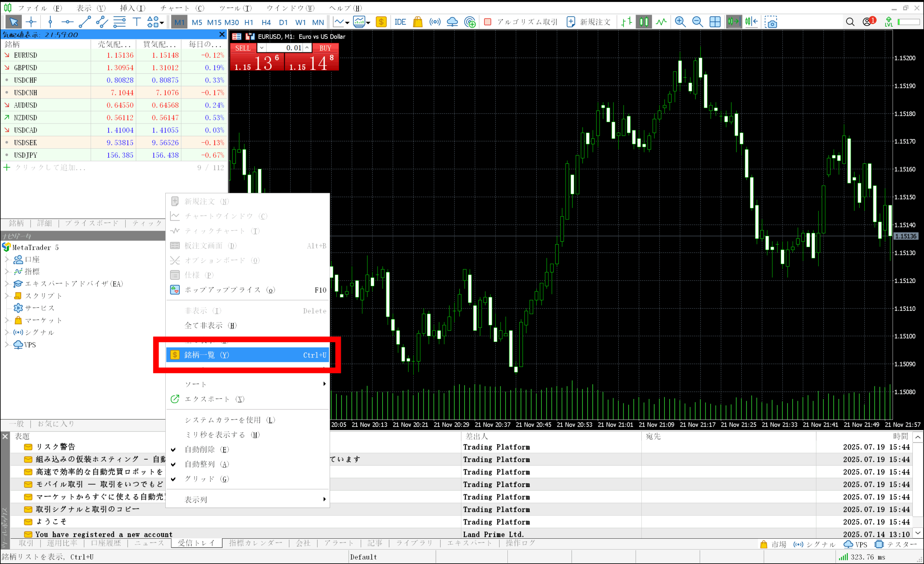Screen dimensions: 924x564
Task: Decrease lot volume with down stepper
Action: coord(261,48)
